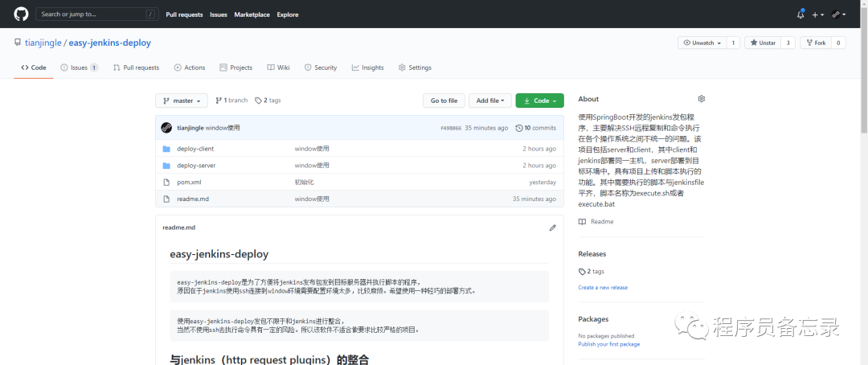Edit About details with gear icon
The image size is (868, 365).
pos(702,99)
